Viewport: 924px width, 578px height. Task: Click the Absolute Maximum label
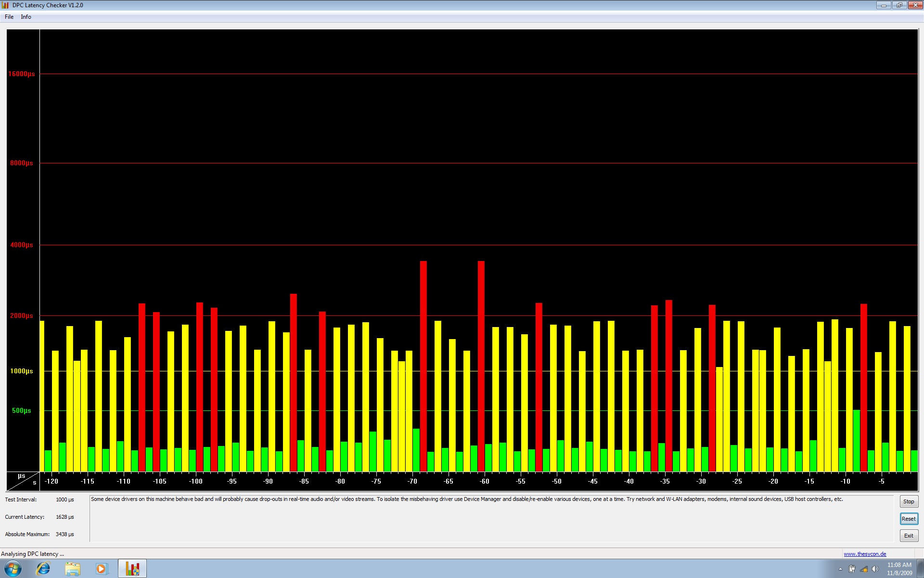27,534
